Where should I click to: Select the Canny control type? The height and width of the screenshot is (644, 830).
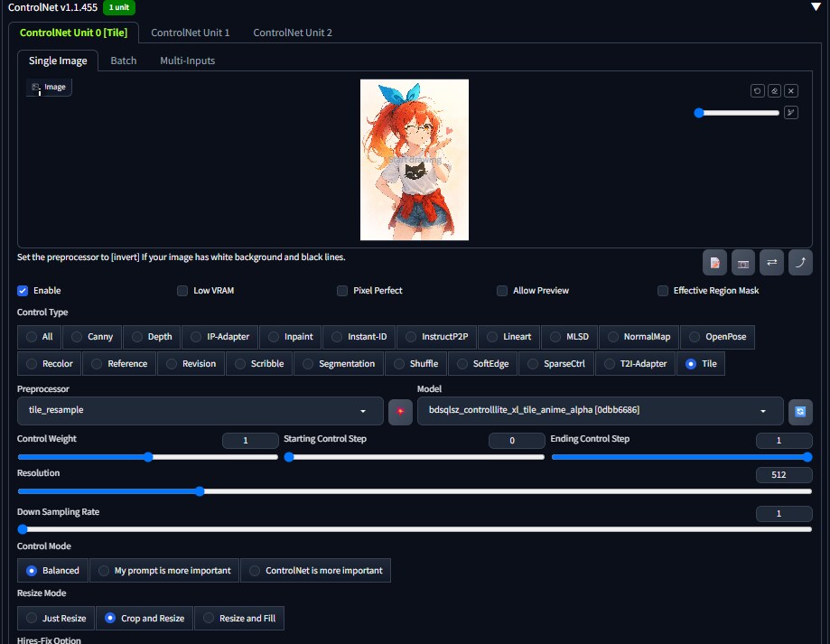click(91, 337)
